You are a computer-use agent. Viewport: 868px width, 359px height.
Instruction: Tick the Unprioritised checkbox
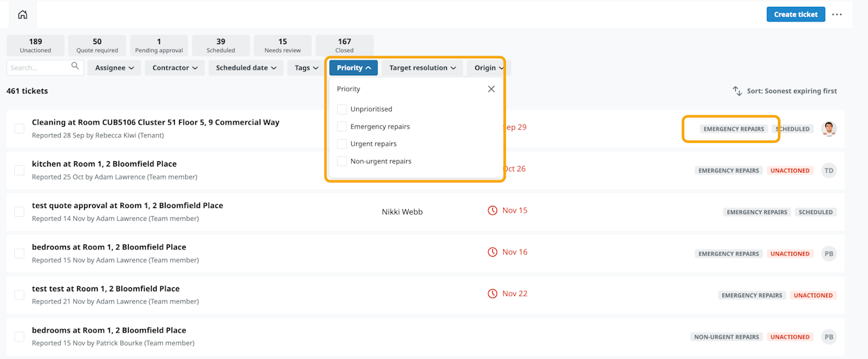coord(342,109)
